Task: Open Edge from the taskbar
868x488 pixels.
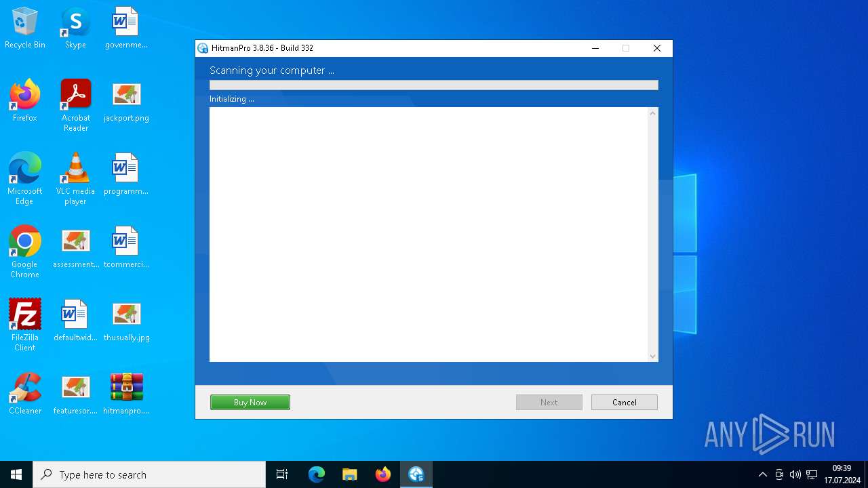Action: click(x=317, y=474)
